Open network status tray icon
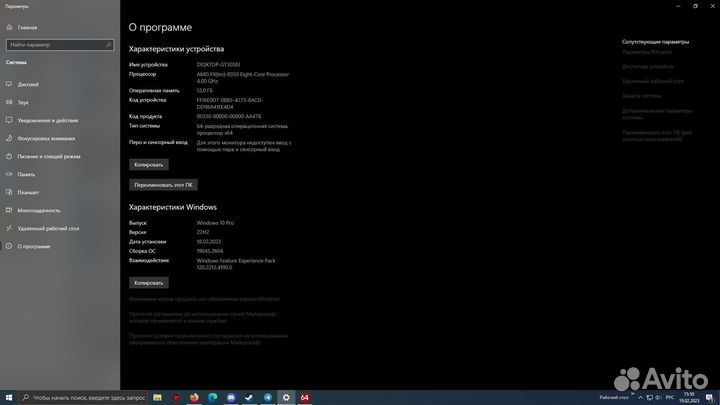720x405 pixels. (x=649, y=398)
